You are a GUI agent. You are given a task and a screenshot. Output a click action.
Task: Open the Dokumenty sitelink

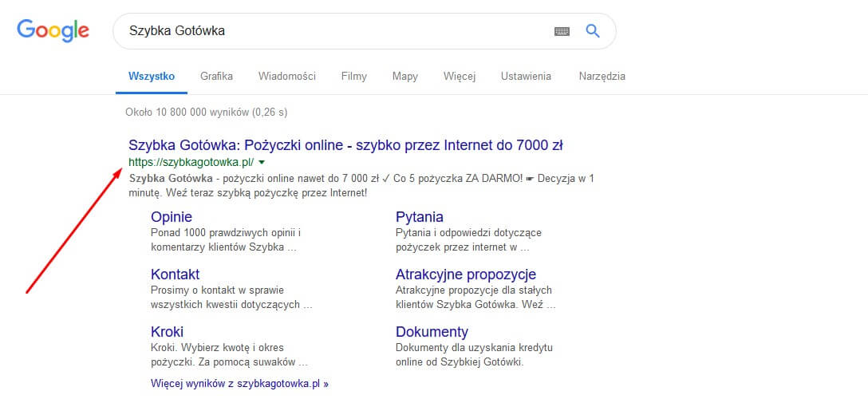432,332
